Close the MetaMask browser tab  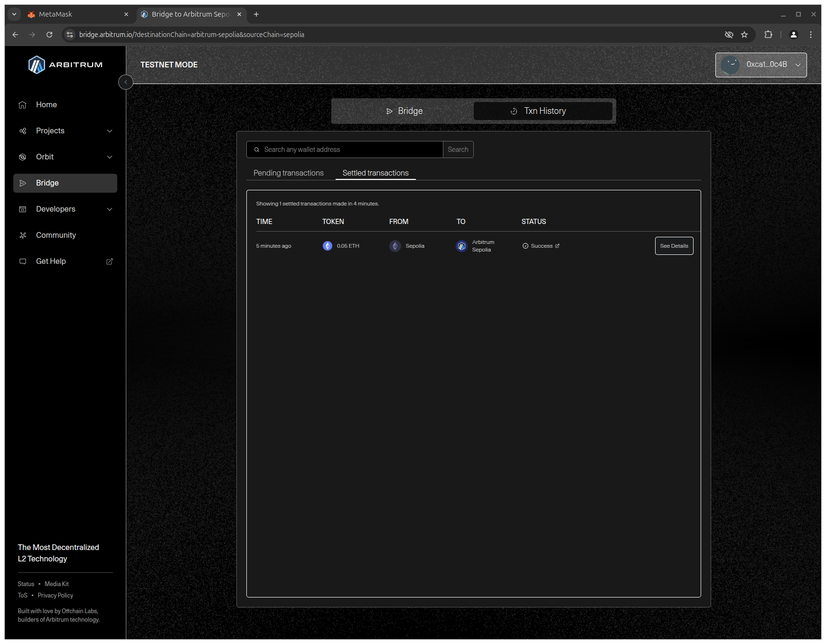126,14
